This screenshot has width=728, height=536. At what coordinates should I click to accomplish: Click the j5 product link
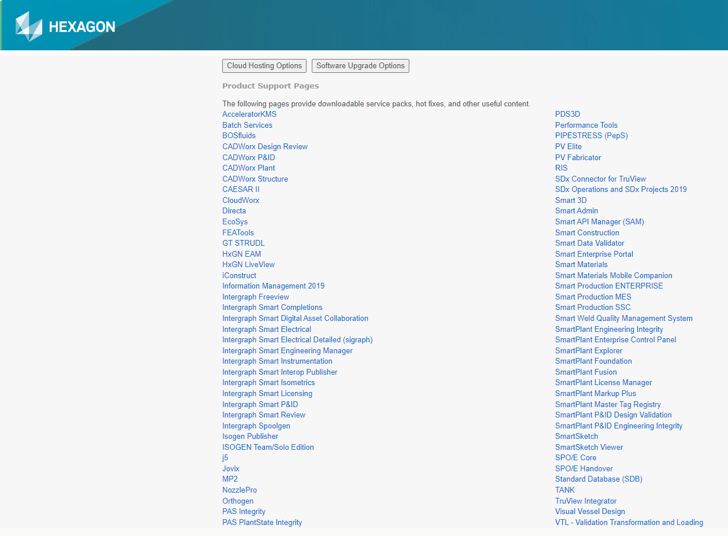(x=225, y=458)
